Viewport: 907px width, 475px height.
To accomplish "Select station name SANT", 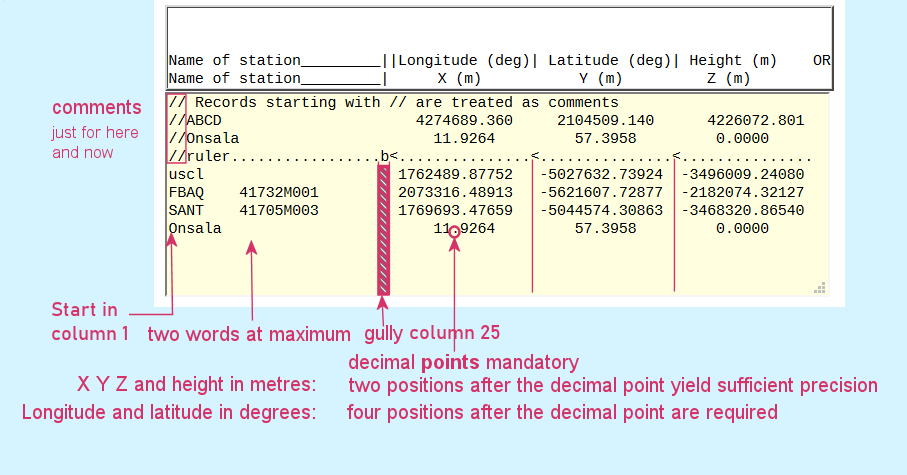I will pyautogui.click(x=186, y=210).
